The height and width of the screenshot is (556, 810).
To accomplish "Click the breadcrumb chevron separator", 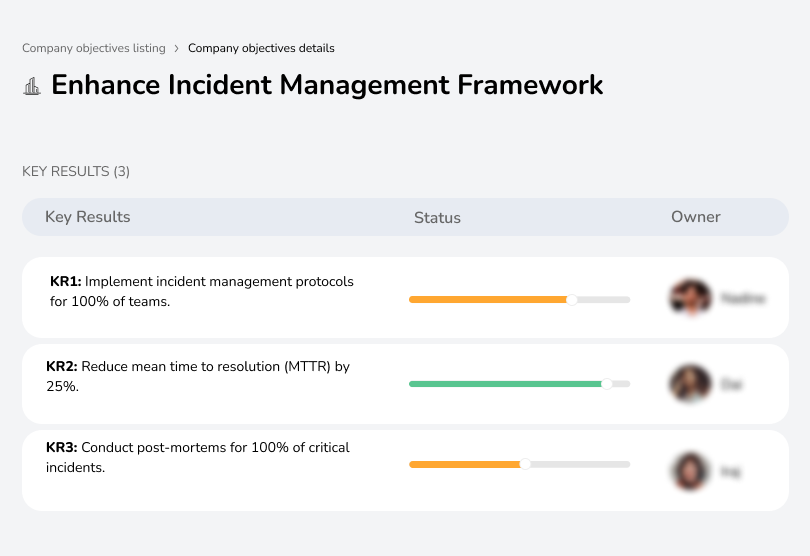I will coord(177,49).
